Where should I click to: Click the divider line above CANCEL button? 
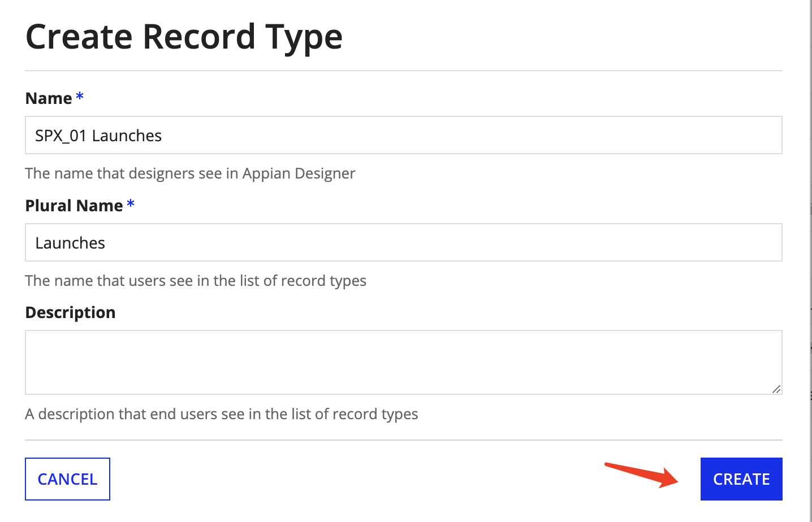[x=403, y=440]
